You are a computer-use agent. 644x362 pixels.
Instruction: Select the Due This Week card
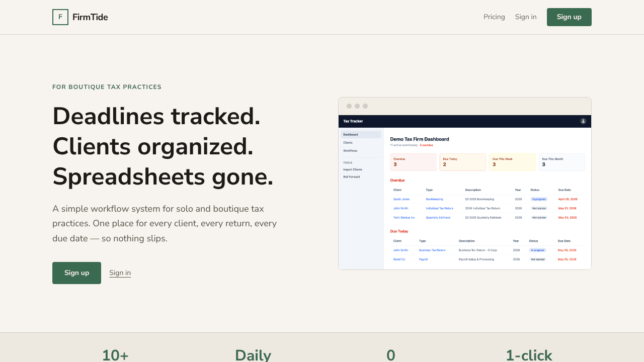point(512,162)
